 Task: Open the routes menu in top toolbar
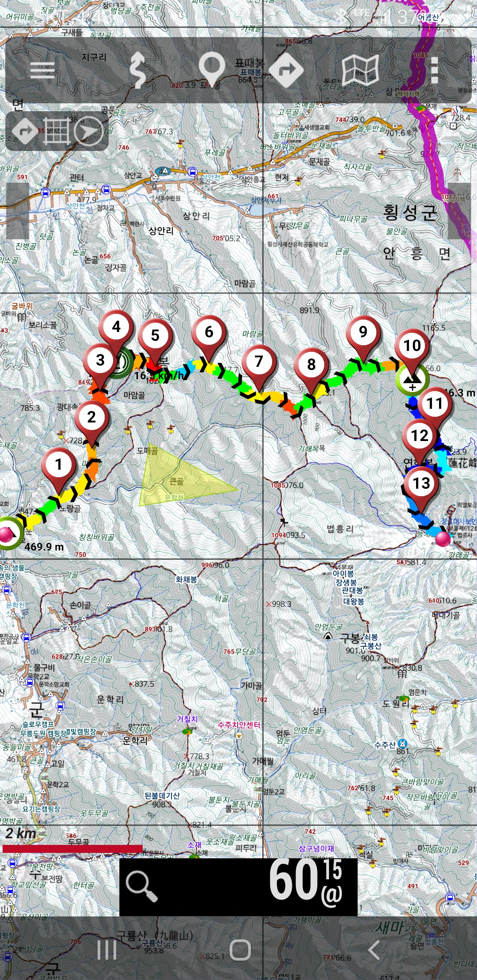[x=287, y=70]
